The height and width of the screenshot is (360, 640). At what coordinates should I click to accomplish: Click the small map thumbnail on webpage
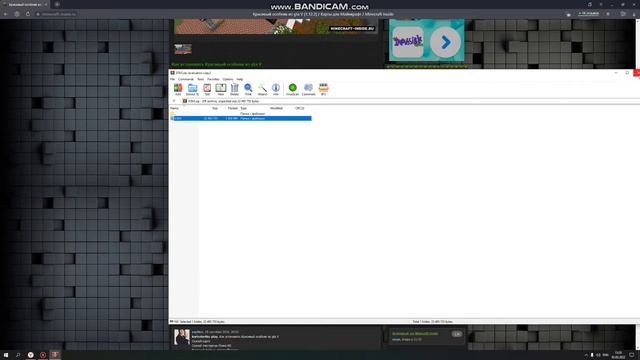coord(183,49)
